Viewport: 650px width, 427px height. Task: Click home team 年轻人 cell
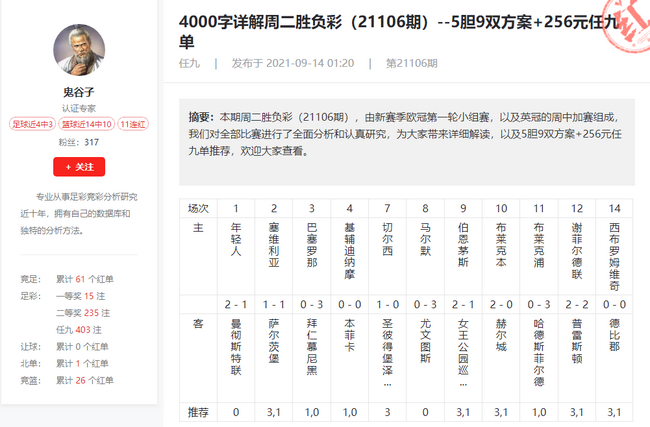(236, 257)
